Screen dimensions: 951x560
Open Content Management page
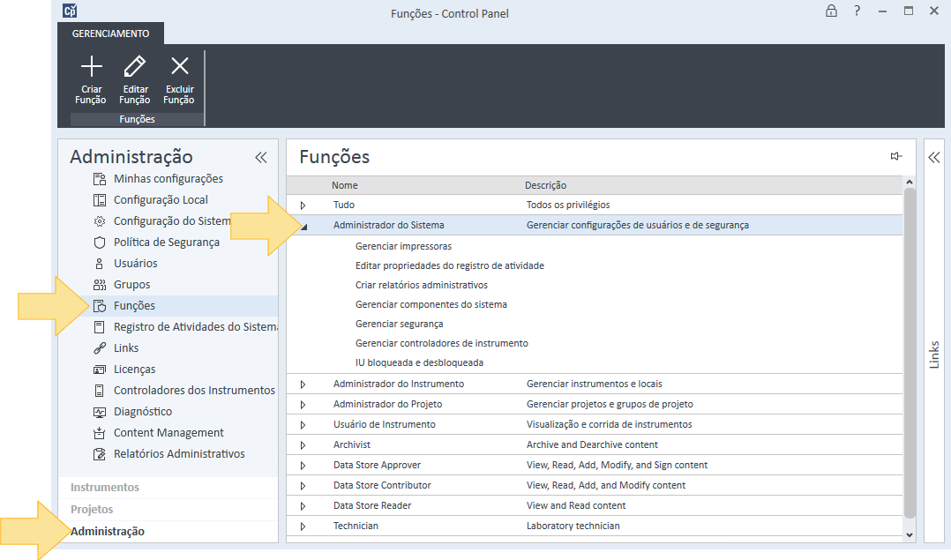pos(168,433)
